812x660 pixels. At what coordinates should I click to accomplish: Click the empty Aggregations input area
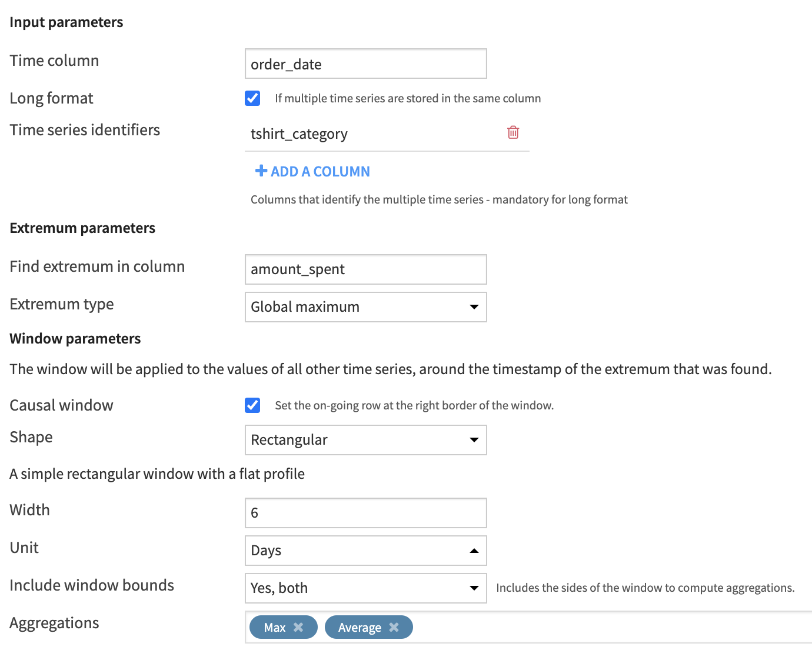click(x=588, y=627)
